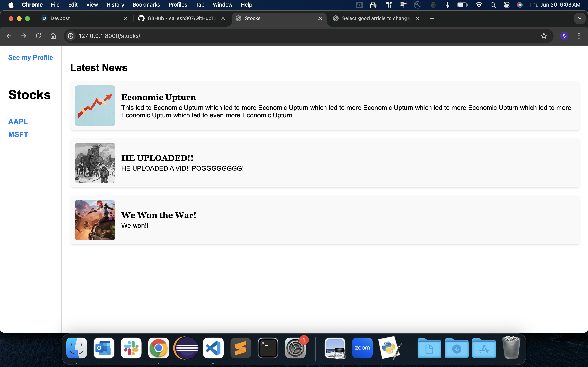
Task: Switch to the Devpost tab
Action: click(x=83, y=18)
